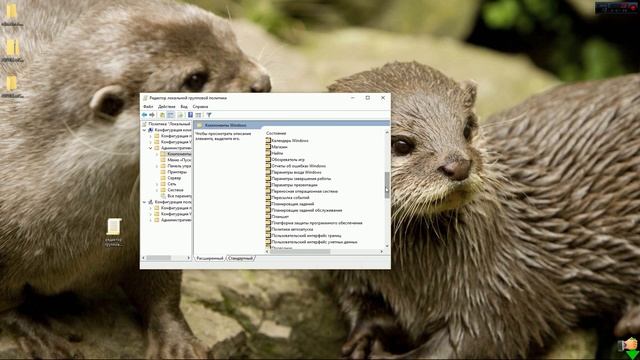Click the list's scroll-down arrow

coord(387,246)
